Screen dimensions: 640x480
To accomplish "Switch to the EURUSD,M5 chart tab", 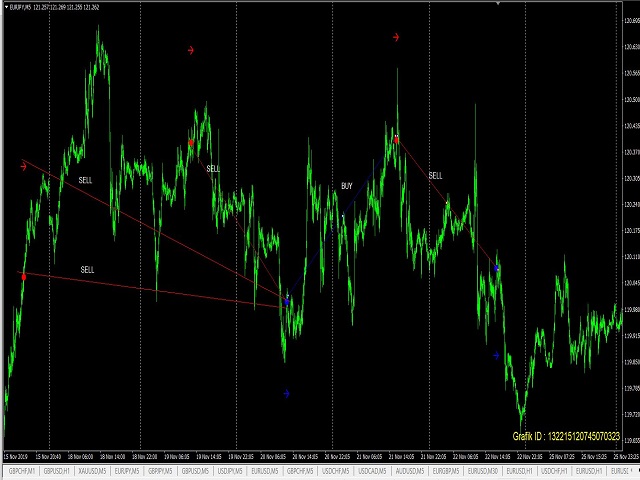I will click(264, 471).
